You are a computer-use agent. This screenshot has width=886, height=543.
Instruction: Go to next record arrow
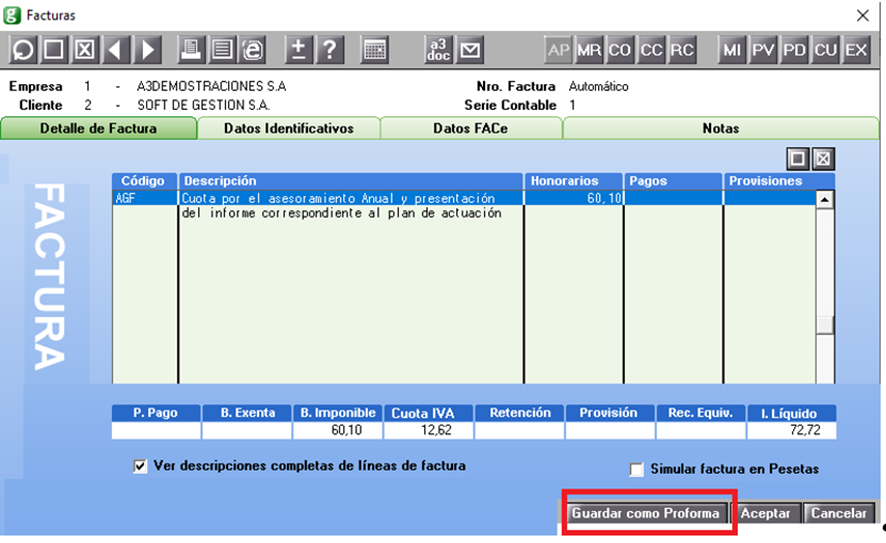(x=147, y=50)
